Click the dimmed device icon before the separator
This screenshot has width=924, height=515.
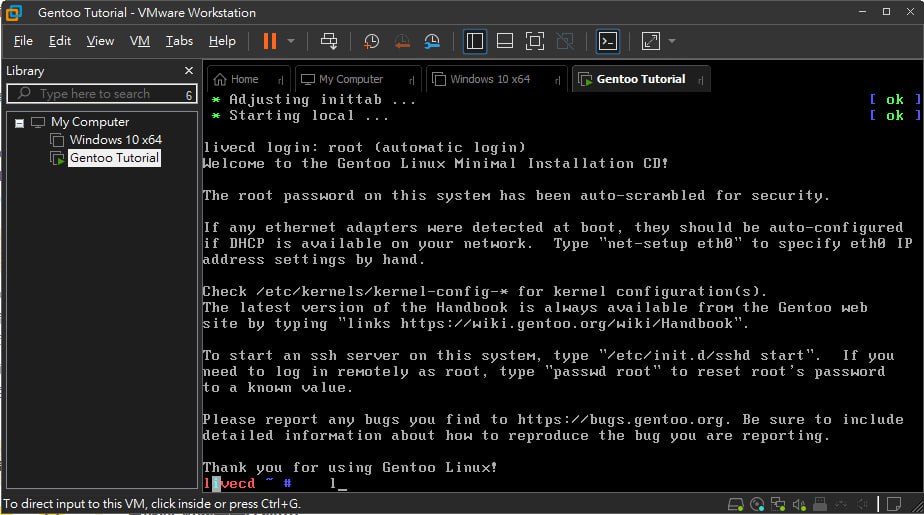(x=862, y=504)
